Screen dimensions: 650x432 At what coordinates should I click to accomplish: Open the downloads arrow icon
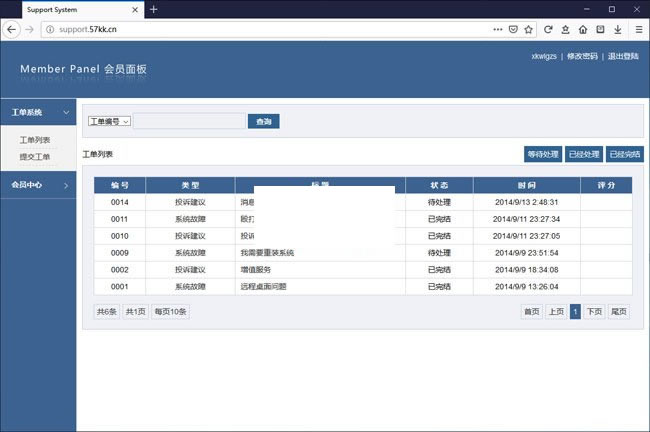617,29
